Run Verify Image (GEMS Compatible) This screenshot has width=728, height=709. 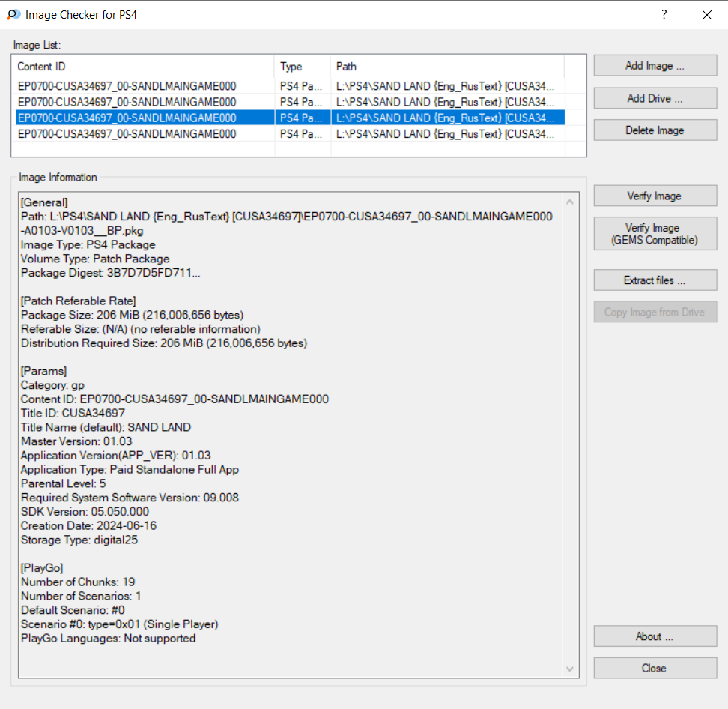(x=655, y=234)
